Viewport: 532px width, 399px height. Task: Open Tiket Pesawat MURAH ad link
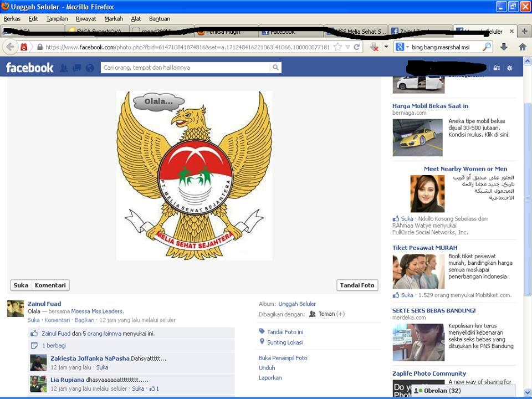coord(425,248)
